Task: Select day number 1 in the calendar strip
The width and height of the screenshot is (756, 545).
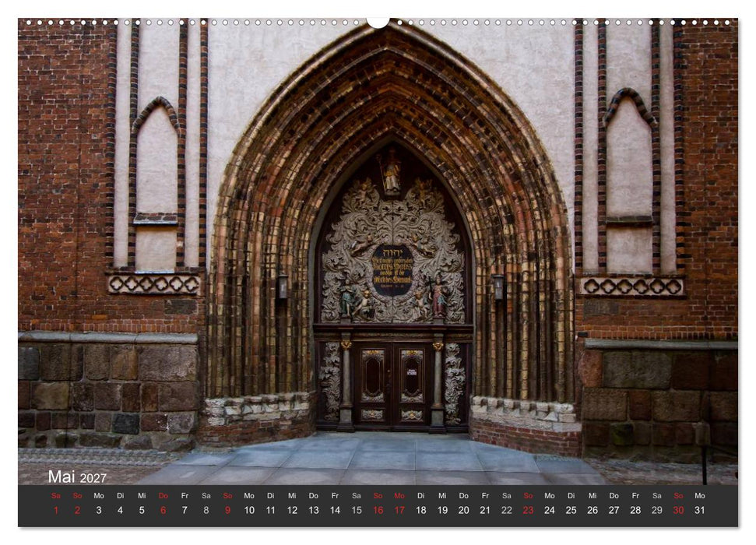Action: [x=56, y=510]
